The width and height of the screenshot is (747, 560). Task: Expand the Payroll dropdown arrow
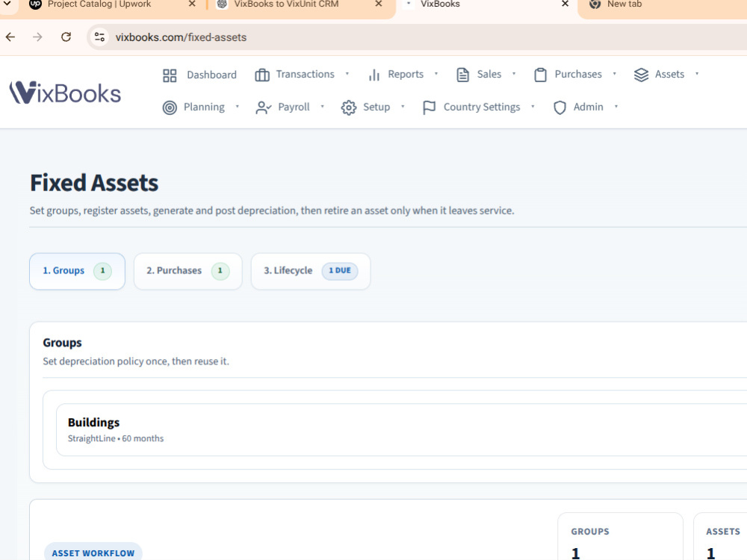tap(323, 107)
